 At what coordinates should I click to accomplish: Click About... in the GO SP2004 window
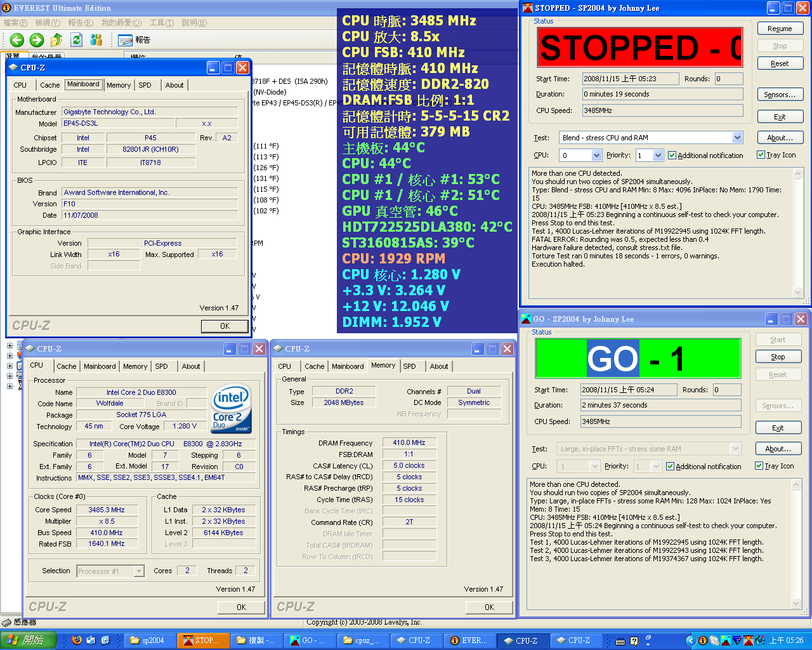click(x=778, y=449)
